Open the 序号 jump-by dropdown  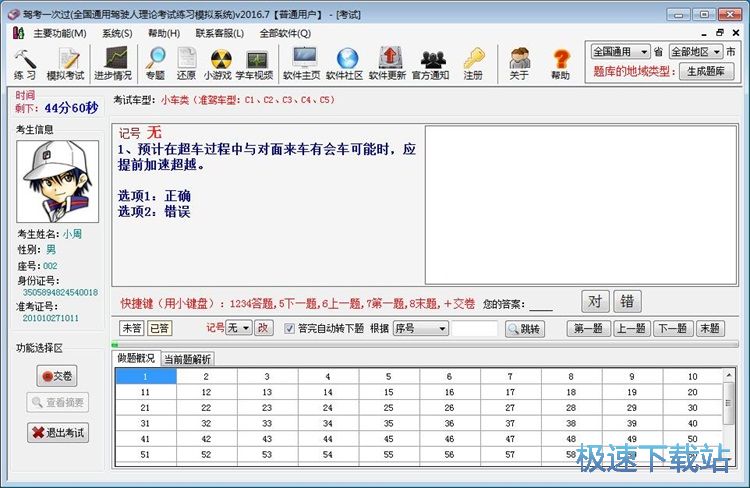click(421, 328)
